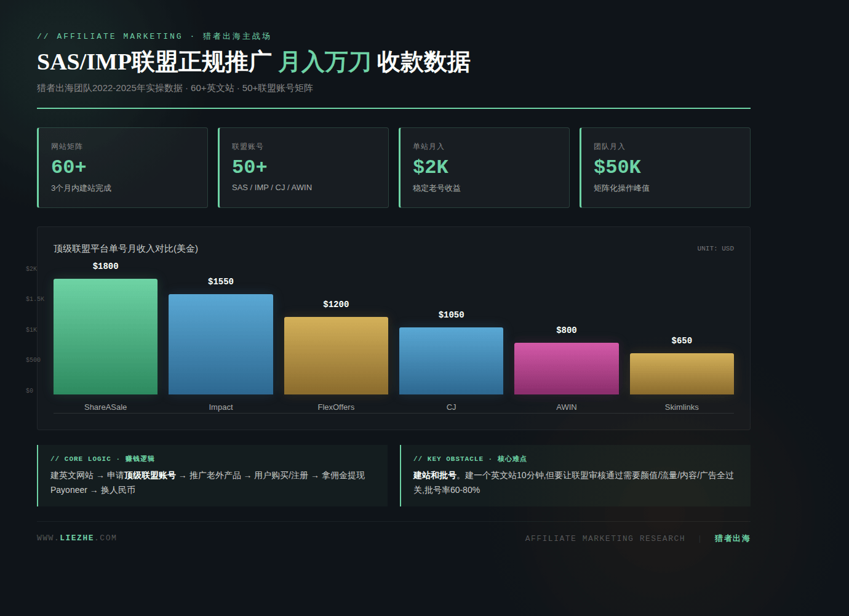Click the blue Impact $1550 bar
Screen dimensions: 849x616
[221, 344]
